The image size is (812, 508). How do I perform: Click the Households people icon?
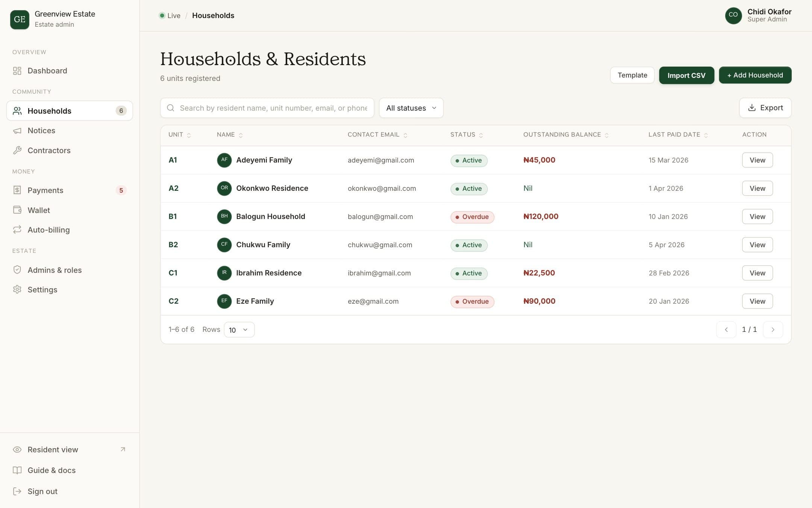click(17, 111)
